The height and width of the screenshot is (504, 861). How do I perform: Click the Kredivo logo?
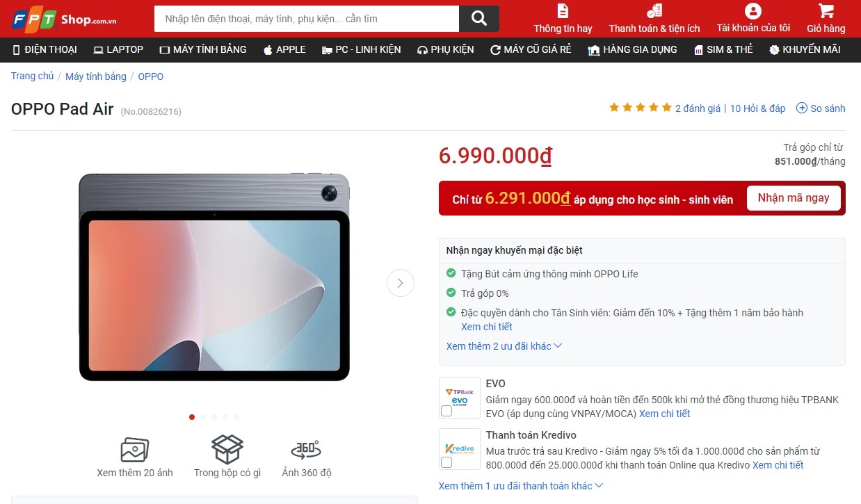pos(460,449)
